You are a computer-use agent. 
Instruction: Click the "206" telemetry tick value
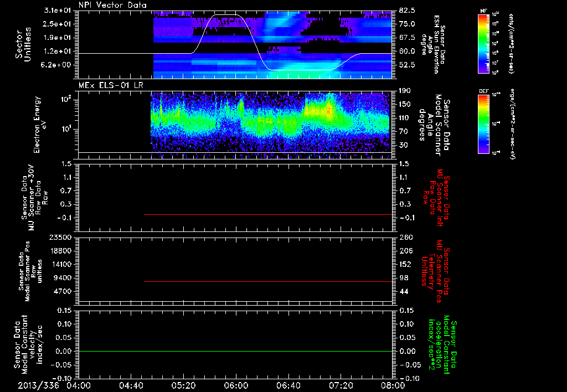click(x=406, y=251)
